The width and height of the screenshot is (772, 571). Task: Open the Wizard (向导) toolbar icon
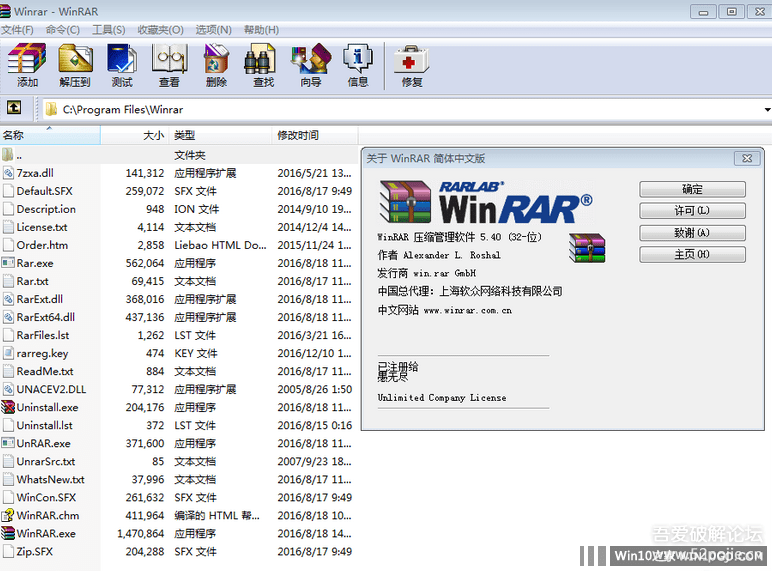click(x=311, y=58)
